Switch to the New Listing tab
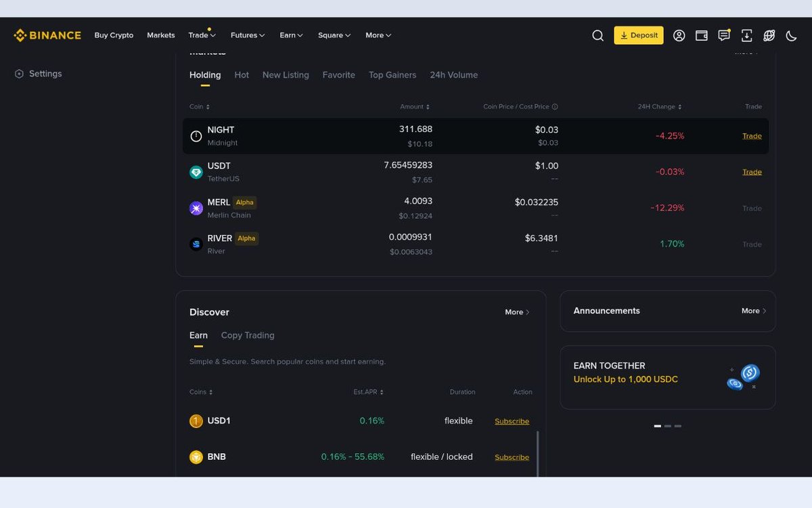Viewport: 812px width, 508px height. [286, 75]
